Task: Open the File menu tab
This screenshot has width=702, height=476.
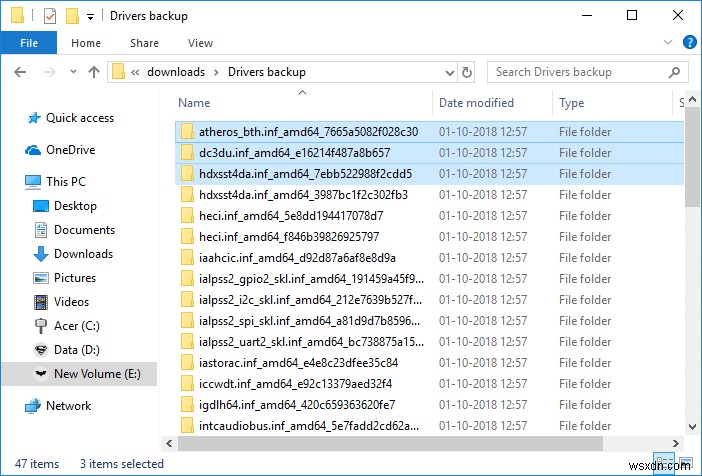Action: 29,43
